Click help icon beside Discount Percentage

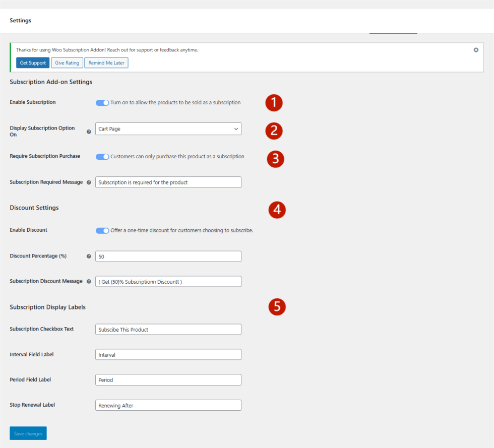click(89, 256)
